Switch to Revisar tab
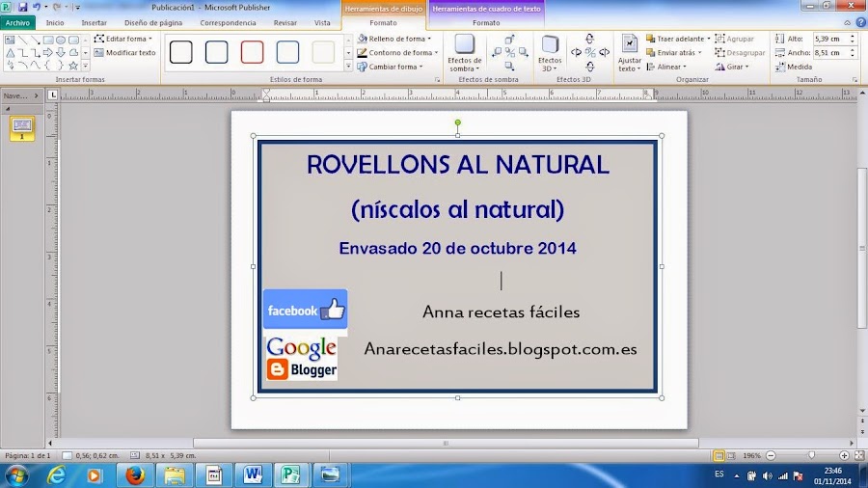The height and width of the screenshot is (488, 868). (x=285, y=23)
